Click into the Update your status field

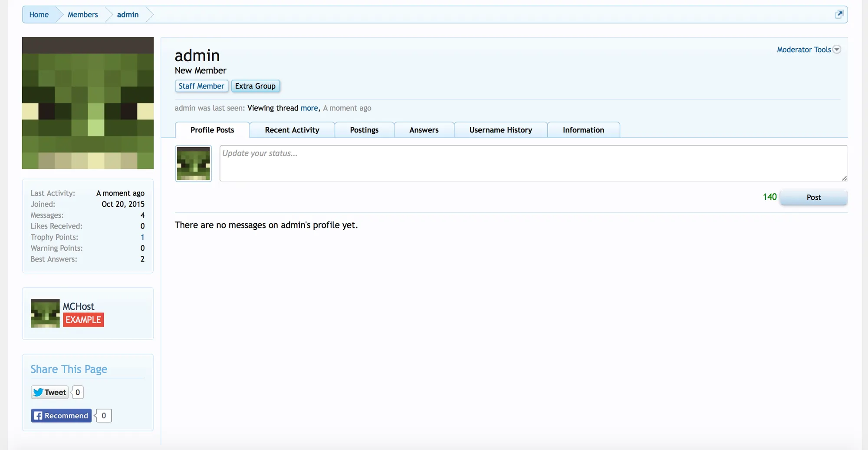tap(533, 163)
